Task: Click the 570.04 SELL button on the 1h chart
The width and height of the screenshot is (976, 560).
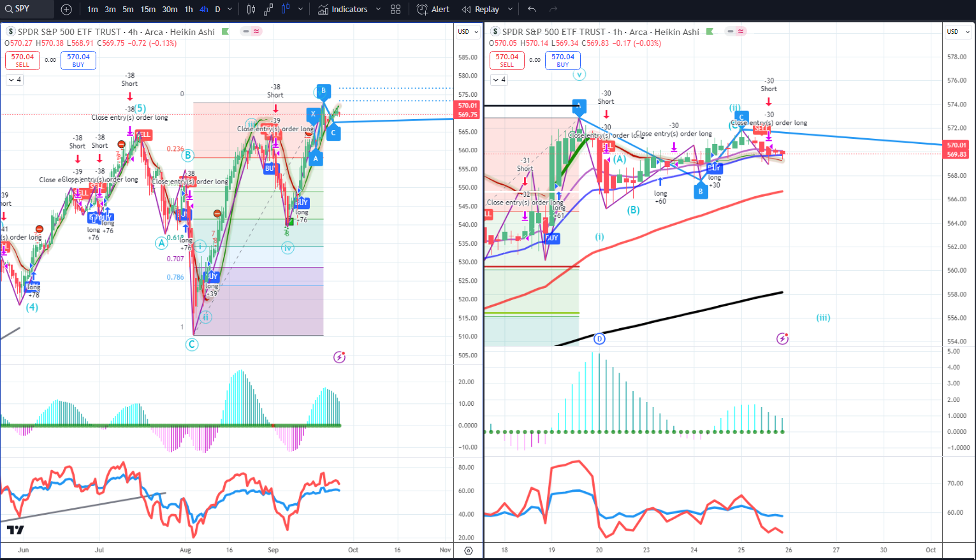Action: [507, 61]
